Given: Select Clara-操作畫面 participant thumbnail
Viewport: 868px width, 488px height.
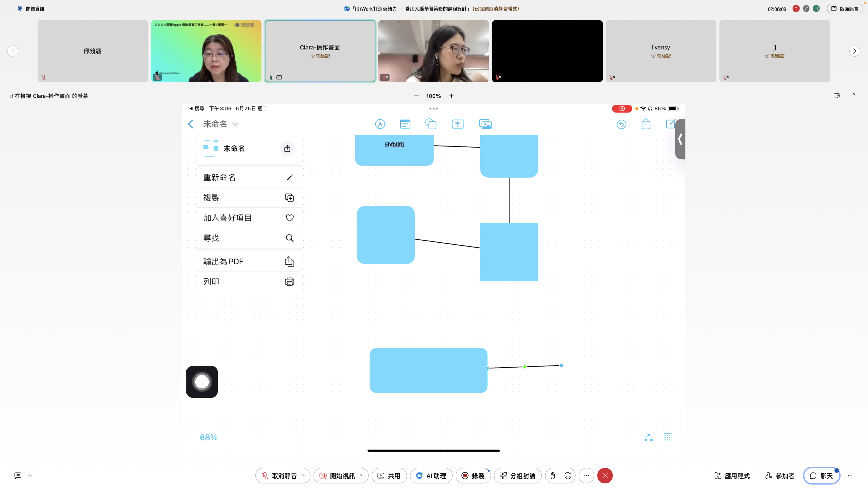Looking at the screenshot, I should pos(320,51).
